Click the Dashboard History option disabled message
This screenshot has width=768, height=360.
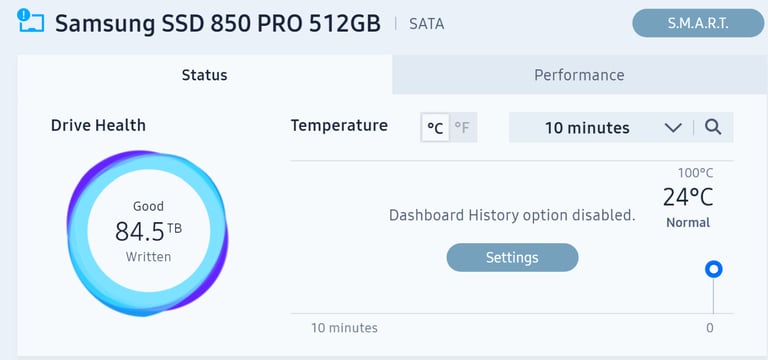click(512, 215)
